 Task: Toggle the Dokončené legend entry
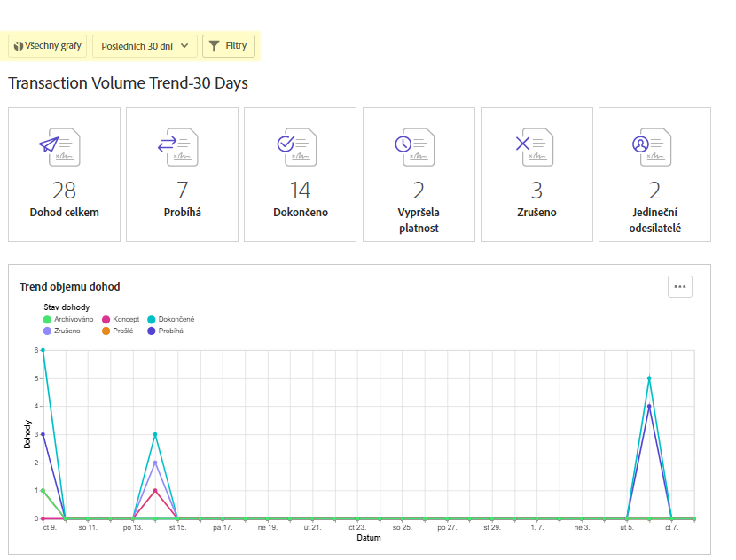(x=171, y=319)
